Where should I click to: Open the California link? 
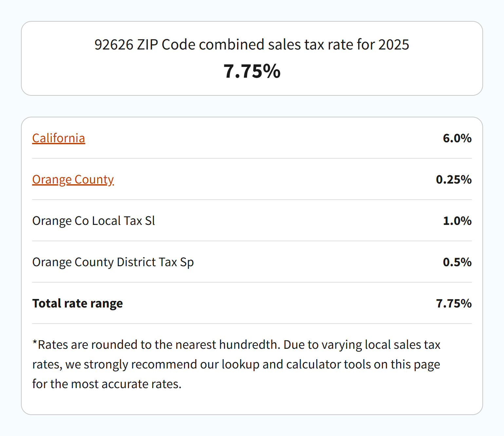(x=59, y=138)
